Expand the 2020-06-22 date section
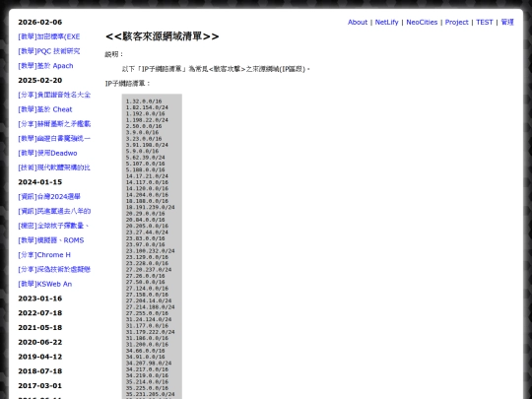Image resolution: width=532 pixels, height=399 pixels. pos(40,342)
